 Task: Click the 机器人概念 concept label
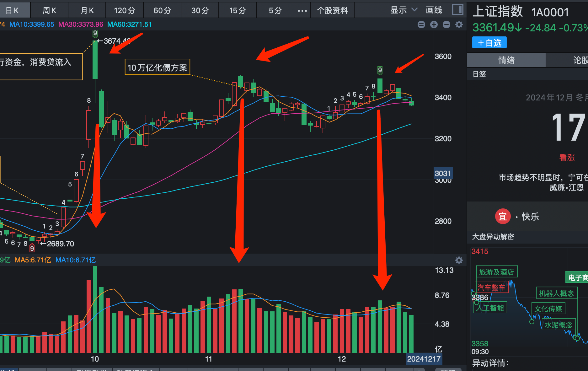pos(557,293)
